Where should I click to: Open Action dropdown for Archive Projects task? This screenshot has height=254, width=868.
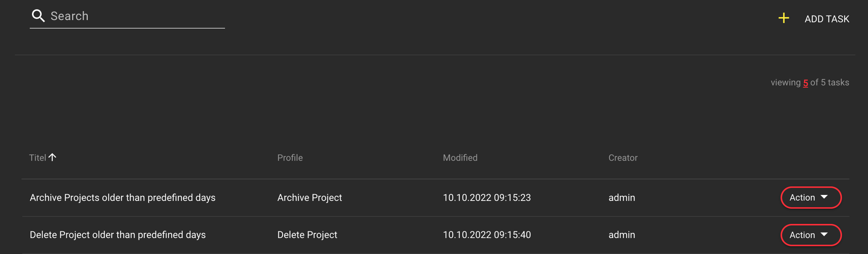coord(811,198)
